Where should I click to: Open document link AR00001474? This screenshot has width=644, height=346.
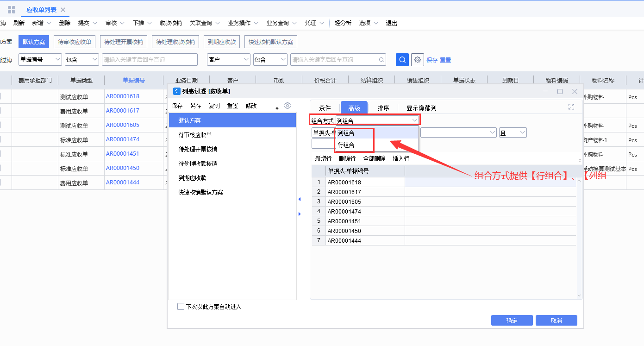pos(123,139)
